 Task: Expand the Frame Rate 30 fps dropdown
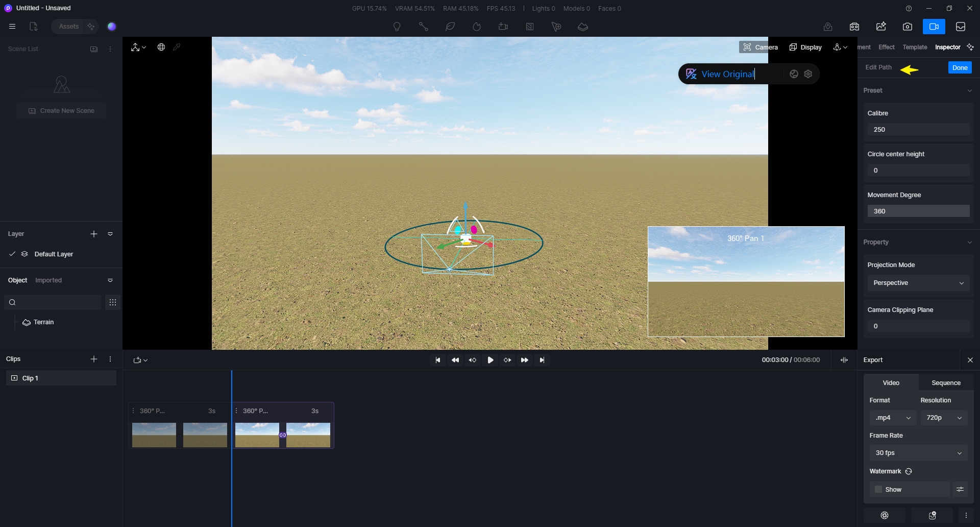pyautogui.click(x=918, y=453)
